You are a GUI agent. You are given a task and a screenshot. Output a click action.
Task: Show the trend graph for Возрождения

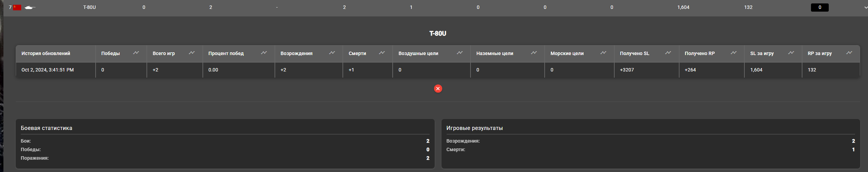click(332, 53)
